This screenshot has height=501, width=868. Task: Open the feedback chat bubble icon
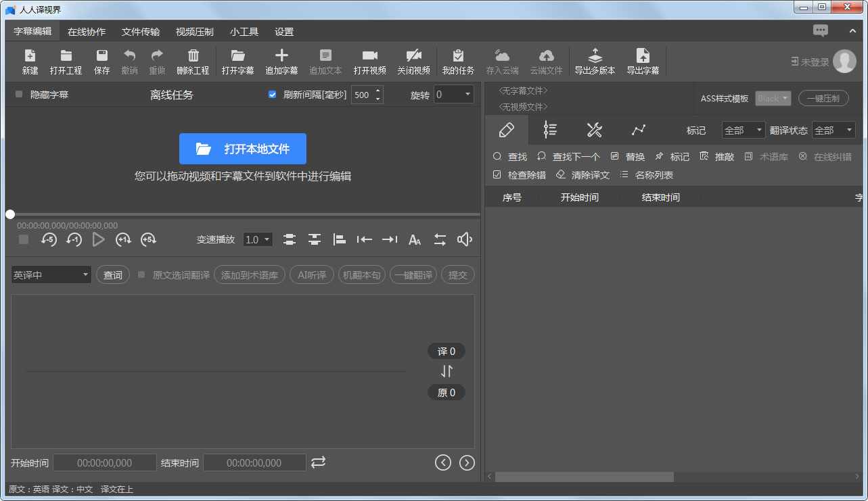click(821, 30)
